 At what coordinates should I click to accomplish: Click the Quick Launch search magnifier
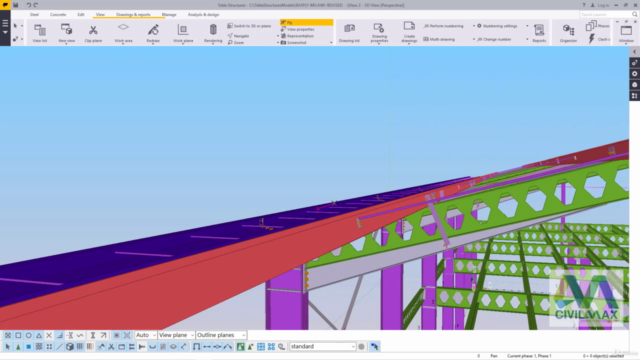pyautogui.click(x=635, y=14)
